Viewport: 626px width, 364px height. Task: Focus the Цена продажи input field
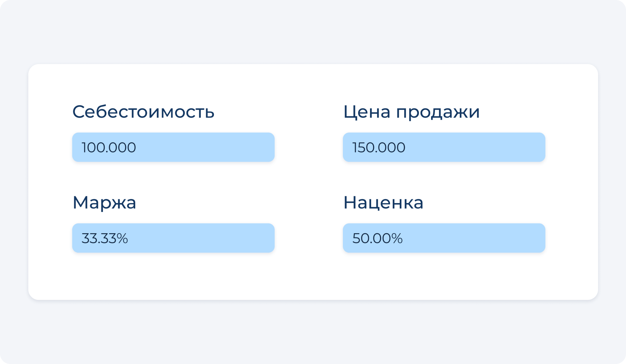444,147
